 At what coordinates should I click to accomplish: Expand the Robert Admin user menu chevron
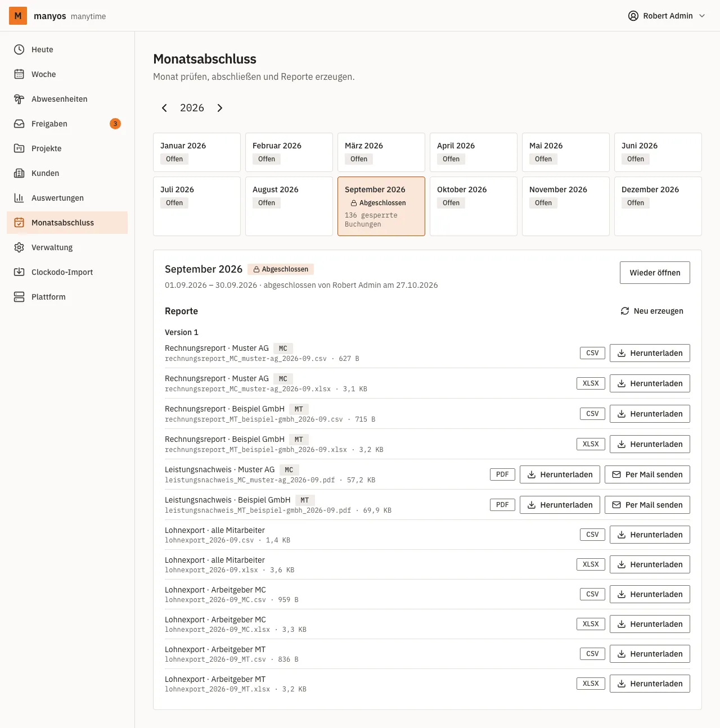(702, 16)
